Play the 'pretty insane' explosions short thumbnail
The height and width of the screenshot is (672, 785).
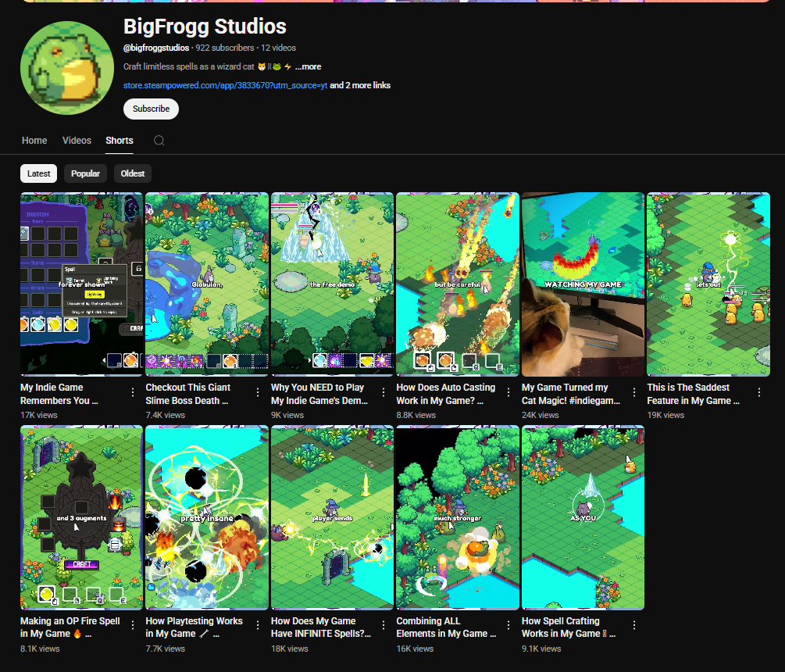click(x=207, y=517)
